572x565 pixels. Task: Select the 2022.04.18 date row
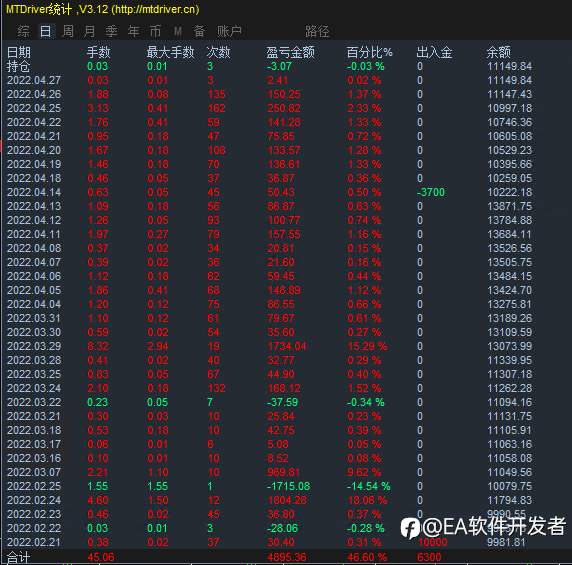tap(269, 178)
